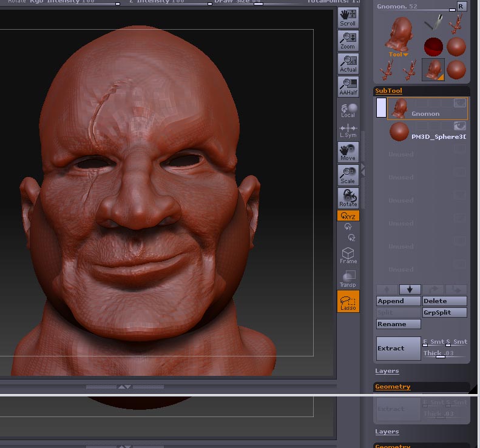480x448 pixels.
Task: Open the Tool dropdown under the head
Action: coord(398,55)
